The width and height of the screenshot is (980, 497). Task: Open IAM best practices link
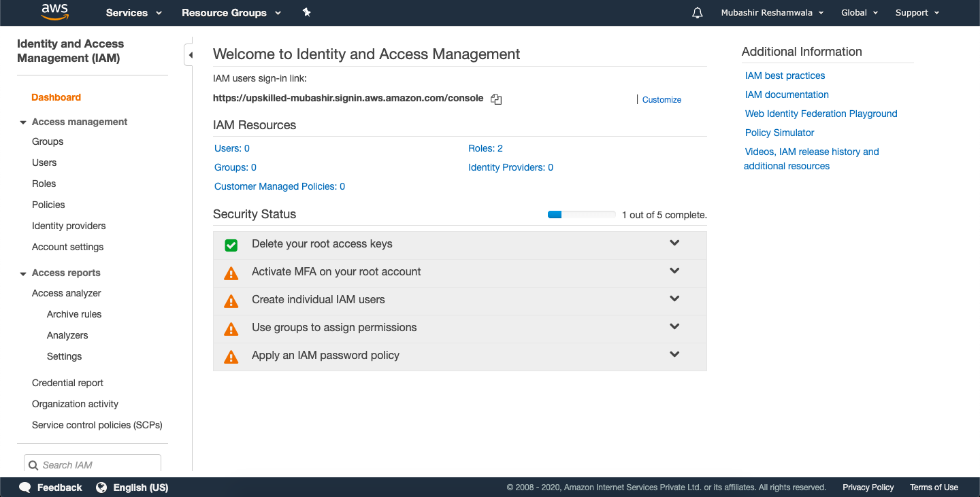pyautogui.click(x=785, y=75)
